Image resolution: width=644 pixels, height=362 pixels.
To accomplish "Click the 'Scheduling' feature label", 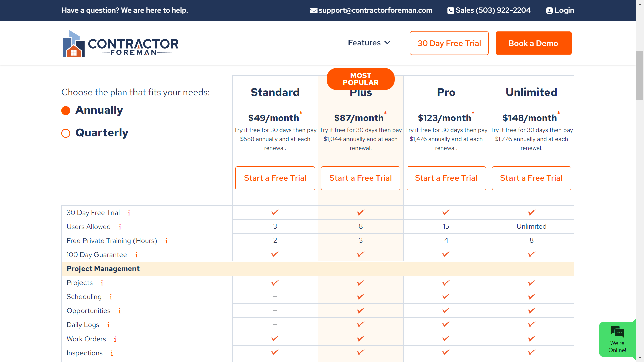I will [84, 297].
